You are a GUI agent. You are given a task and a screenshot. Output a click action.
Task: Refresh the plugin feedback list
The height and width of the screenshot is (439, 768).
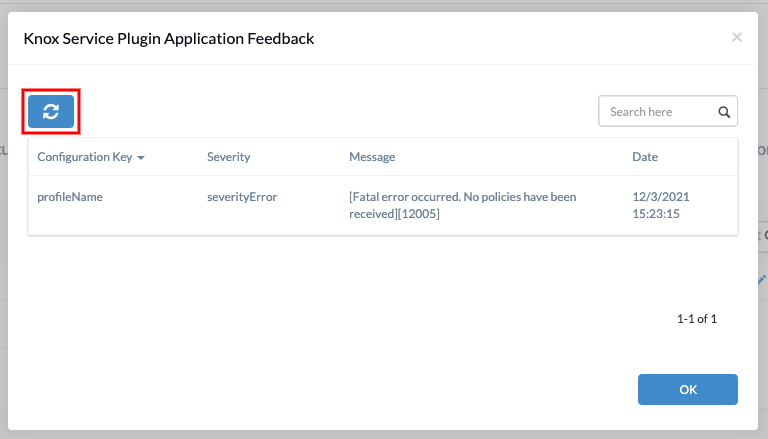pos(51,112)
